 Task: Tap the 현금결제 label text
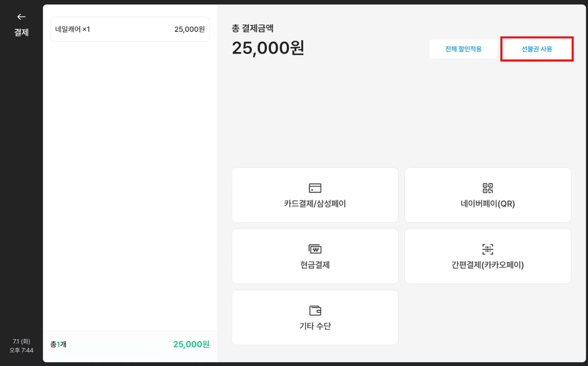(315, 265)
